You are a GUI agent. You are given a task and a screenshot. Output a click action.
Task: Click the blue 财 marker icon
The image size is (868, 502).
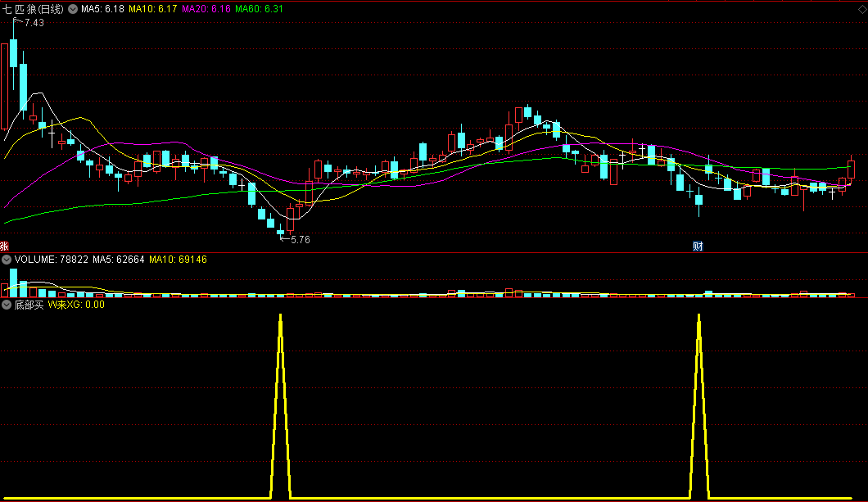click(698, 246)
